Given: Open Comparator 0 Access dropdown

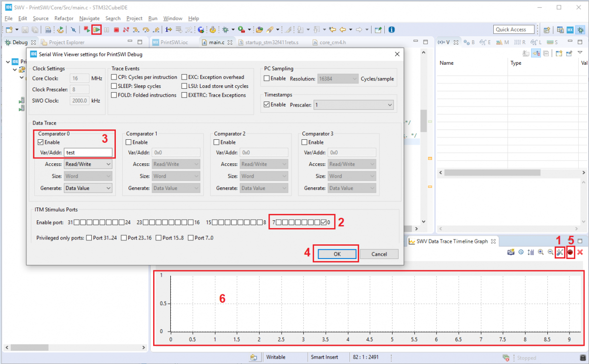Looking at the screenshot, I should (88, 164).
